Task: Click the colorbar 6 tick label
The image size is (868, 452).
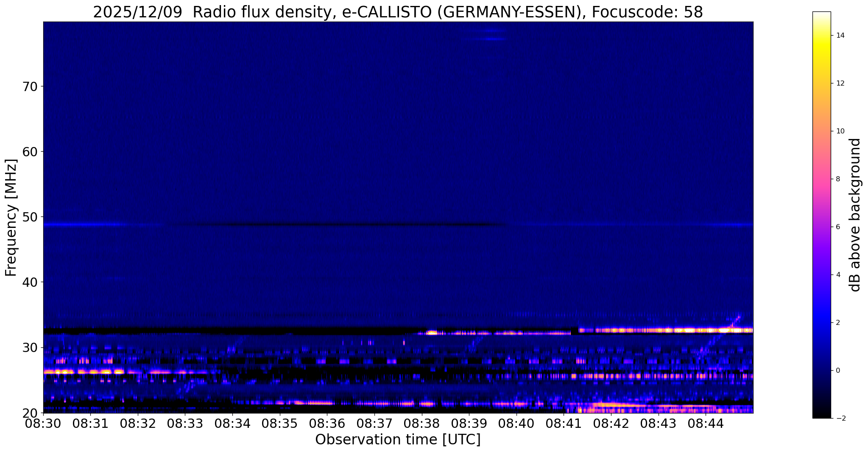Action: click(838, 227)
